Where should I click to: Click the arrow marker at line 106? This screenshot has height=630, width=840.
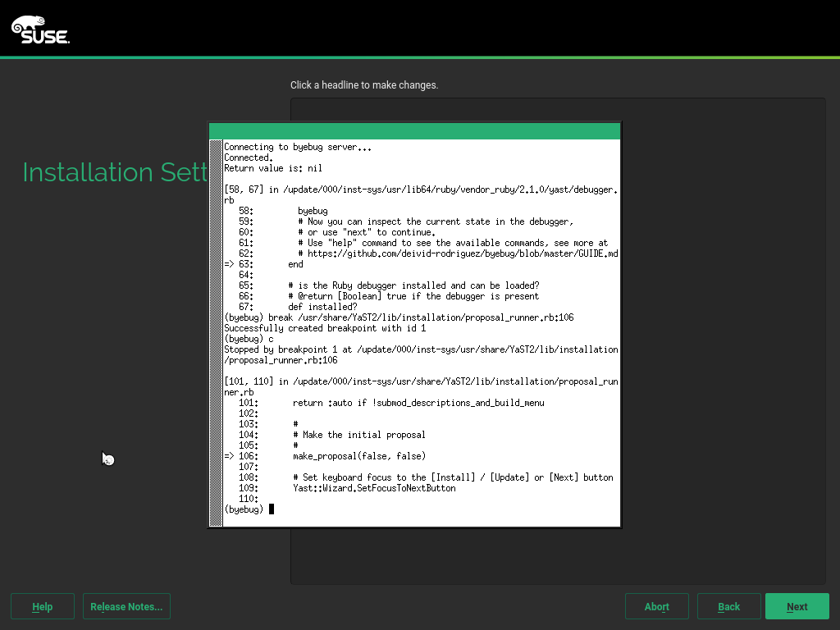click(229, 456)
